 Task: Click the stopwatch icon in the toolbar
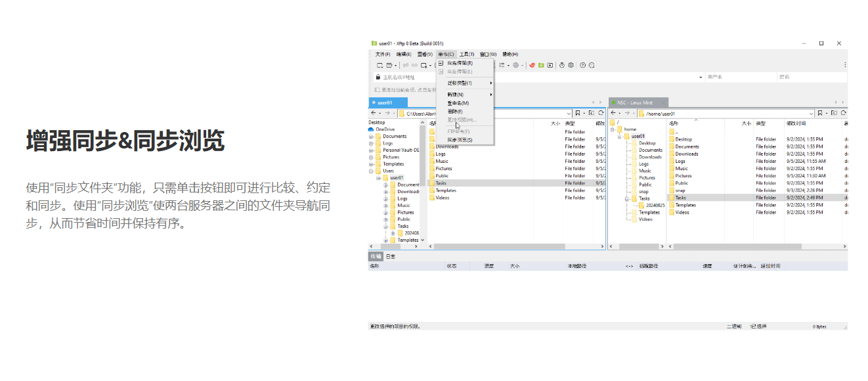click(562, 65)
